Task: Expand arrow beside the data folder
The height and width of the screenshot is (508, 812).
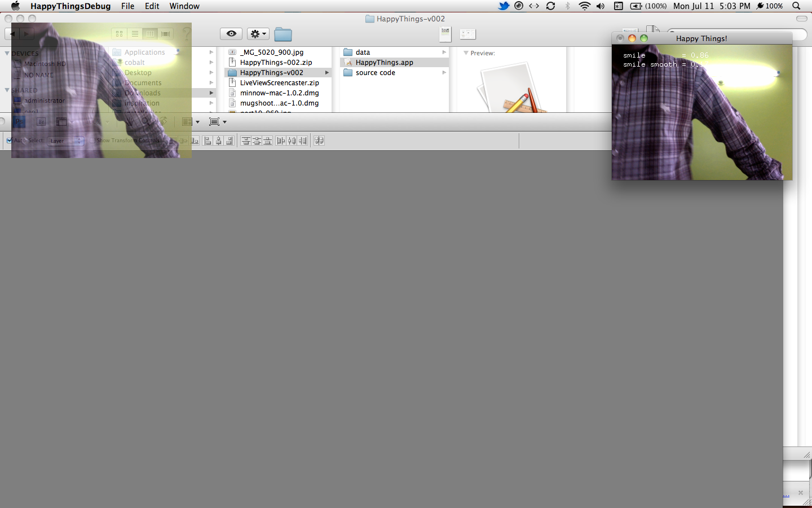Action: (x=444, y=52)
